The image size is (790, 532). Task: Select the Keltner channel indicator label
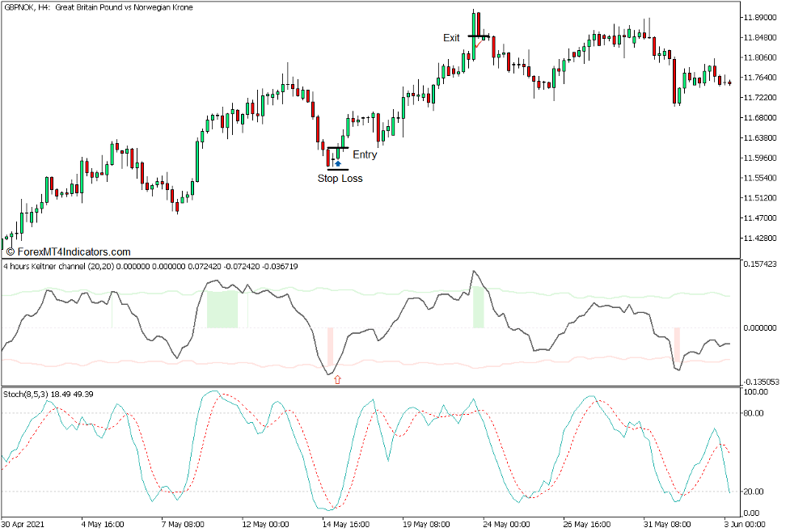(x=81, y=264)
